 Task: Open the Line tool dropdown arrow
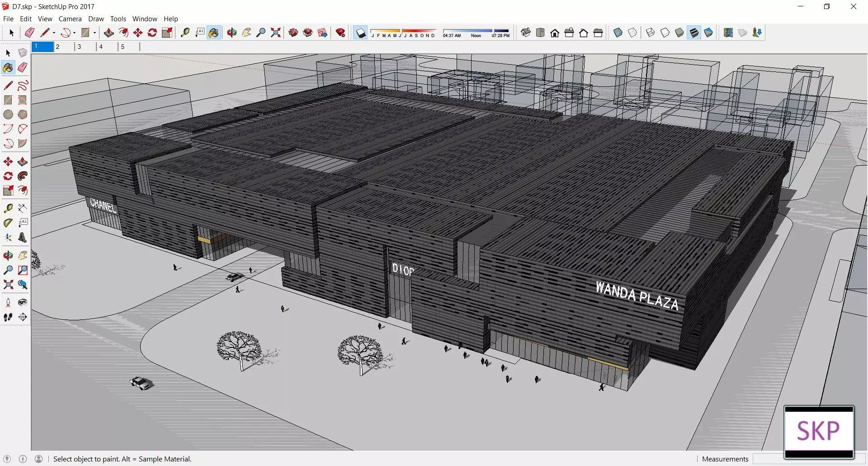(x=54, y=33)
